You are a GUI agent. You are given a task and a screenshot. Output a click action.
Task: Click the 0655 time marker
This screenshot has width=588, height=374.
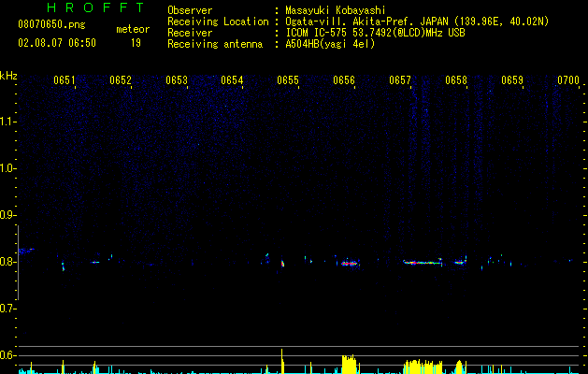(288, 80)
